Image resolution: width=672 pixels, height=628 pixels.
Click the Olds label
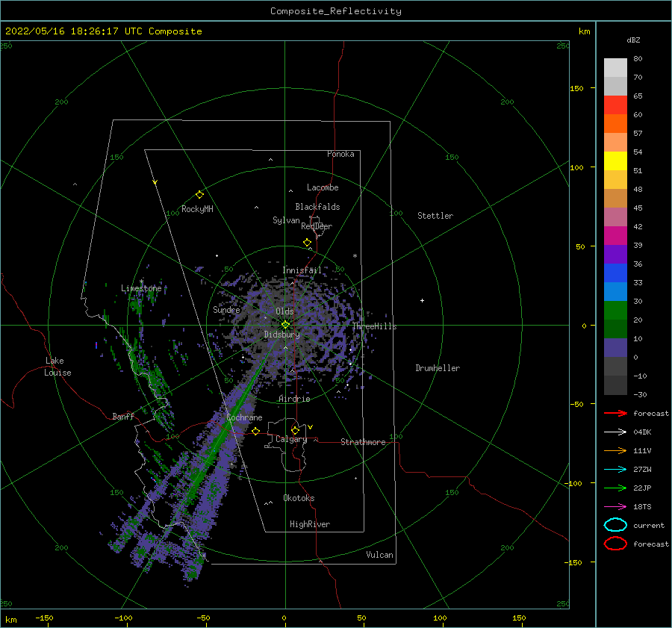[x=284, y=311]
